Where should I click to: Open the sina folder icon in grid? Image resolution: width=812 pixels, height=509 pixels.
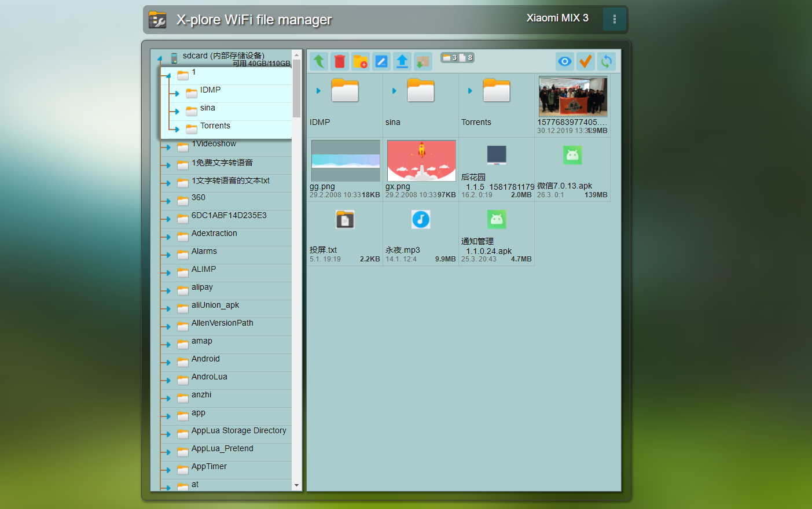421,90
